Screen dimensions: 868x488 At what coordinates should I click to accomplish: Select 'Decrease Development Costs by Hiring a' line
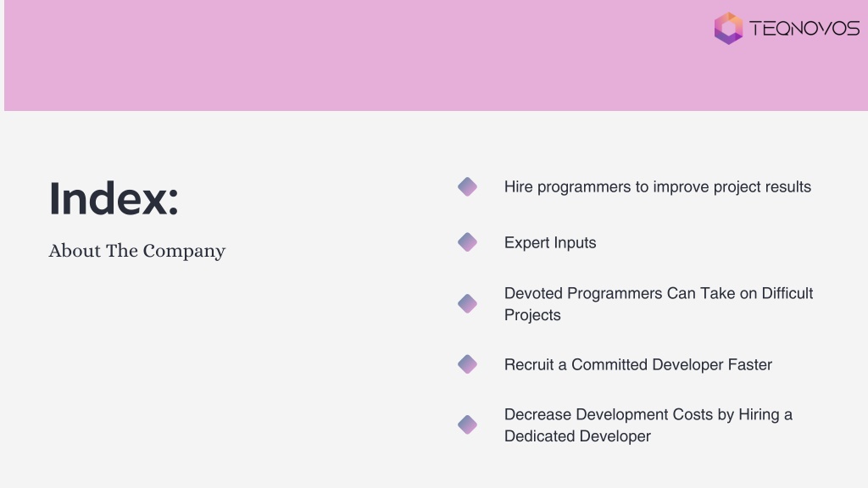point(648,414)
